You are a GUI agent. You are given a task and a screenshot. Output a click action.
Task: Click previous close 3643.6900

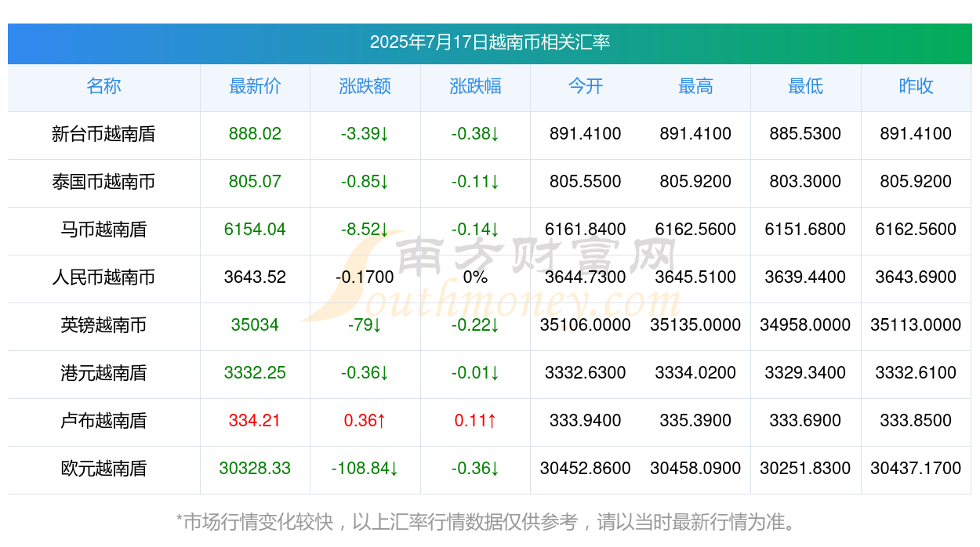click(916, 277)
